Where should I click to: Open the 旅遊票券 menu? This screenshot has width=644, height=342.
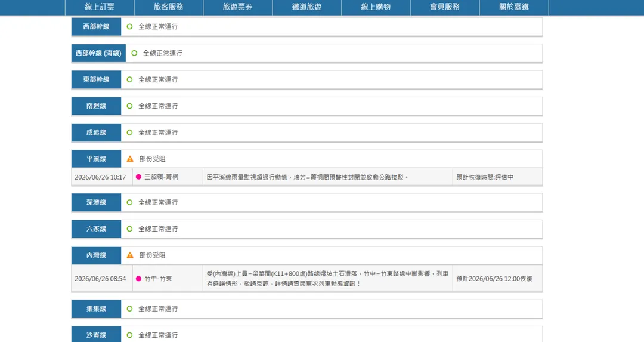(238, 7)
